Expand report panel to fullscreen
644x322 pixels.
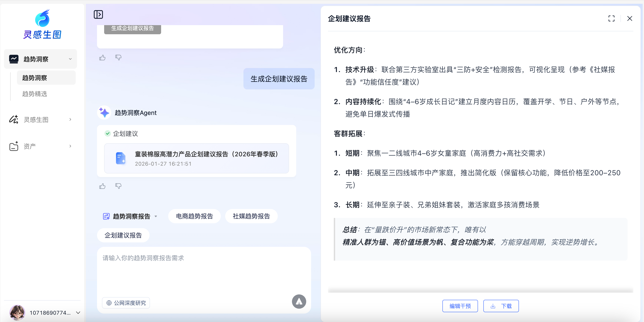(x=611, y=18)
